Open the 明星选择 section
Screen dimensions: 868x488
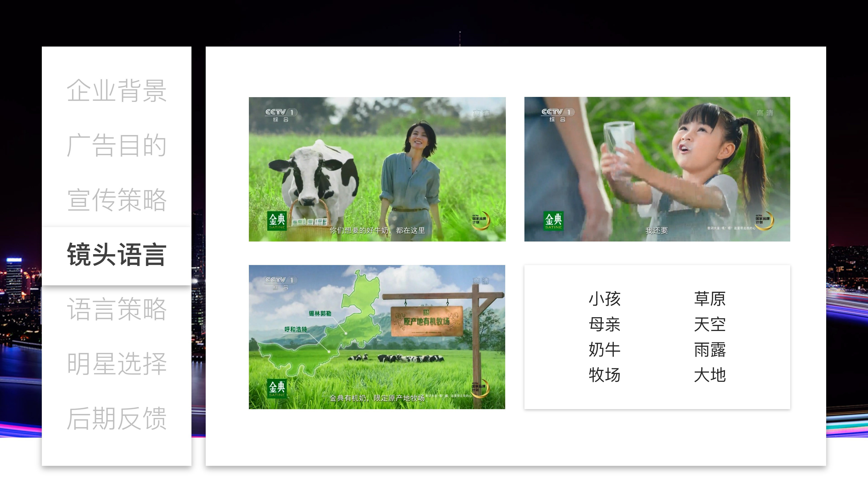point(117,364)
